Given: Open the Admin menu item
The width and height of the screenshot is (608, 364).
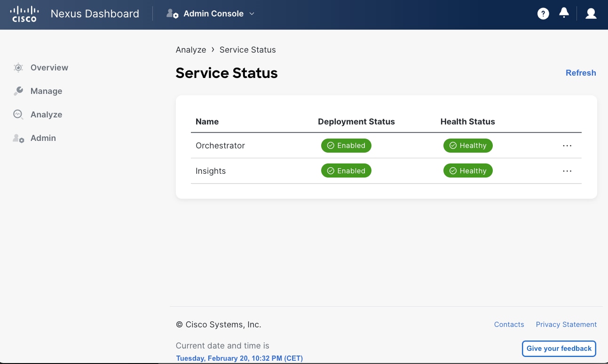Looking at the screenshot, I should 43,138.
